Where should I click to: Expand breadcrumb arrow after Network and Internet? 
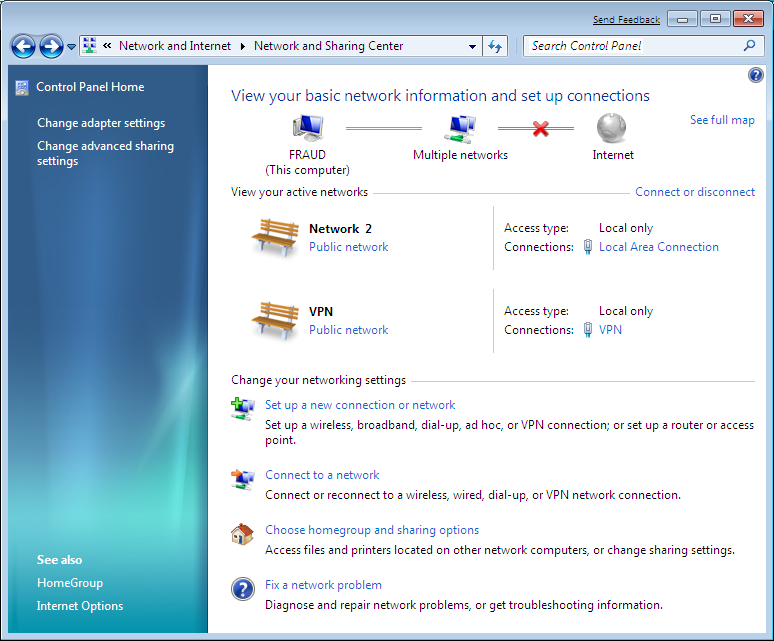(242, 46)
